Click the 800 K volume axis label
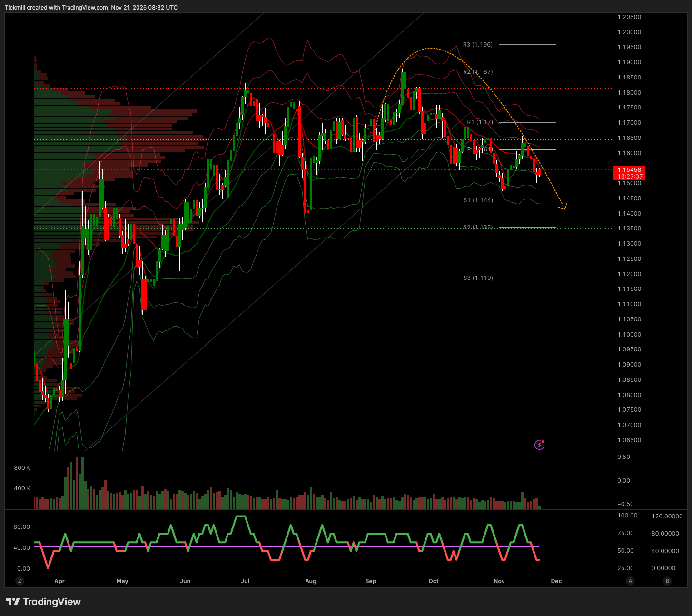 22,468
